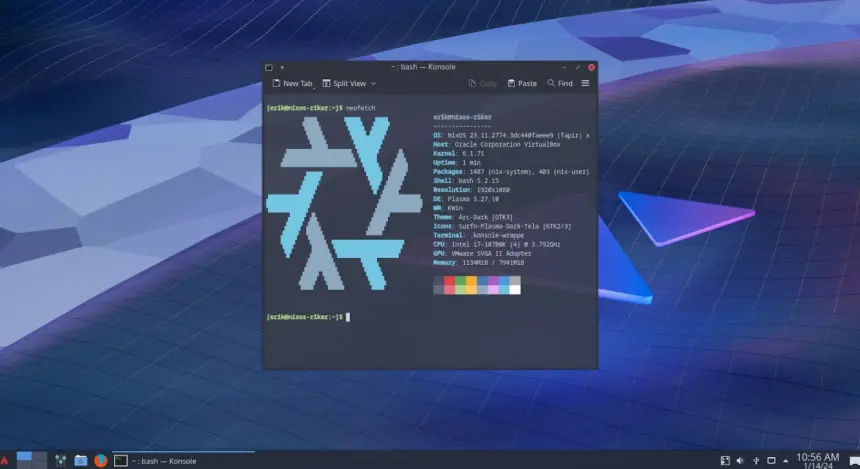The image size is (860, 469).
Task: Open the application launcher in taskbar
Action: [5, 460]
